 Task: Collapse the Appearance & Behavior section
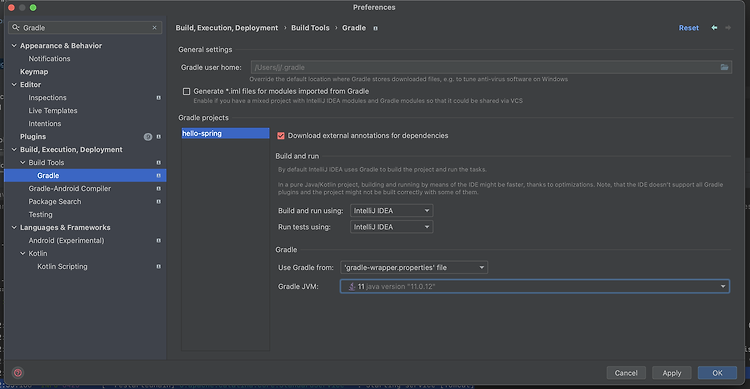click(x=14, y=45)
